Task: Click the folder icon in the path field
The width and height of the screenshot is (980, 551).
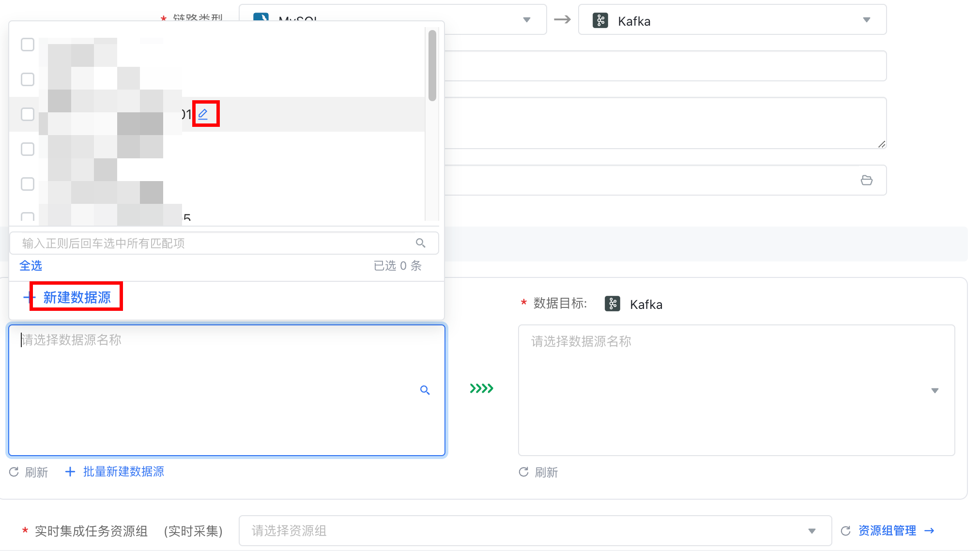Action: coord(867,180)
